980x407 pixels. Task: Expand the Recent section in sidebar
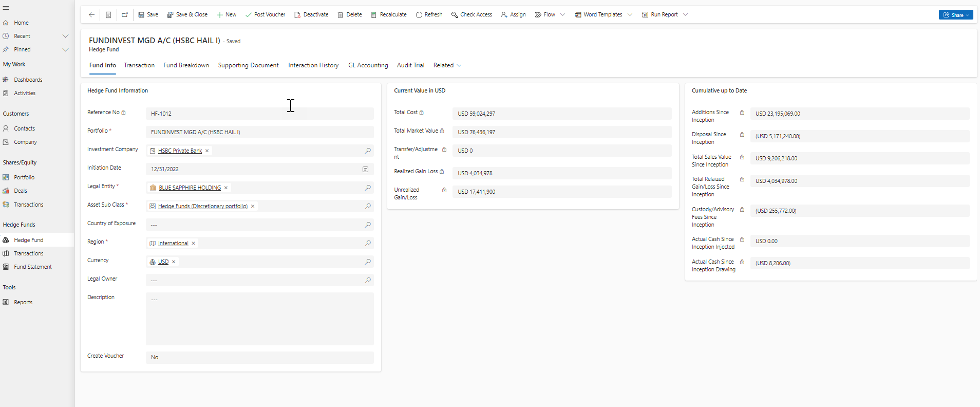[x=65, y=36]
